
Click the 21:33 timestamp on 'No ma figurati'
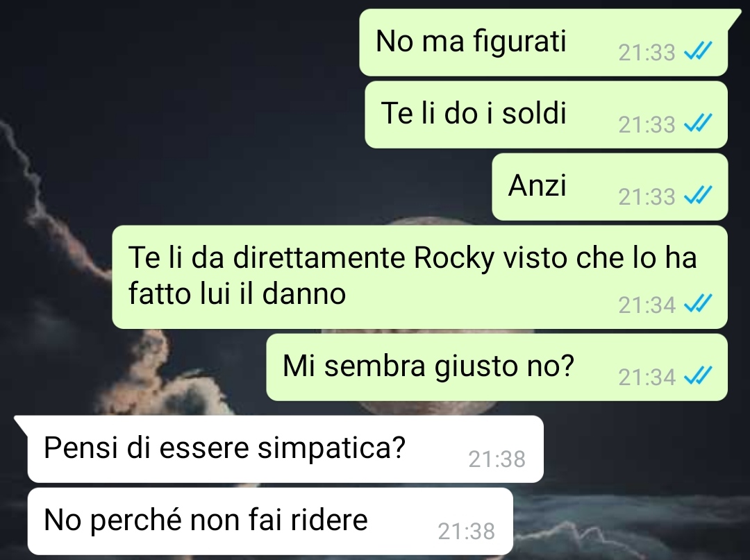point(647,53)
